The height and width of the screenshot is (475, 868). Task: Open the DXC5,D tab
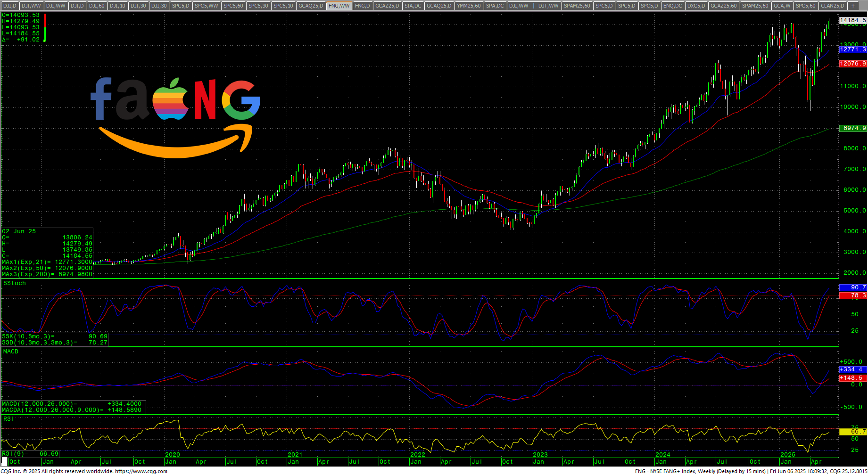[696, 6]
